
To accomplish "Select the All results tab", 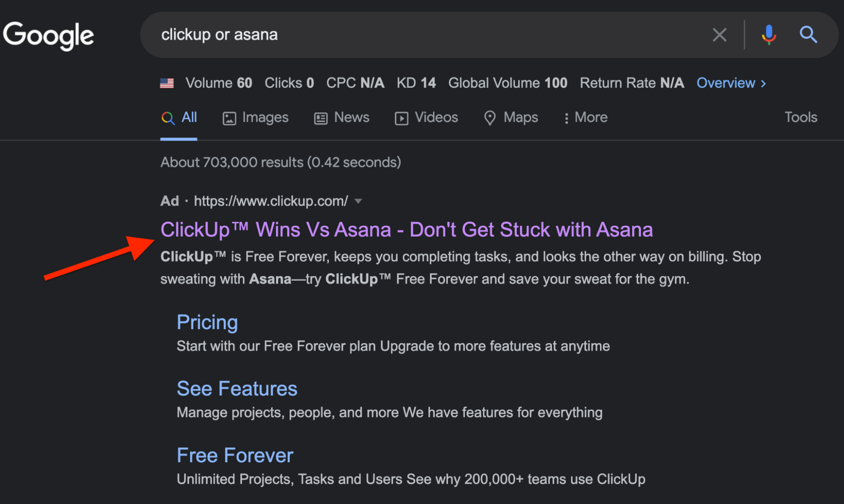I will [180, 118].
